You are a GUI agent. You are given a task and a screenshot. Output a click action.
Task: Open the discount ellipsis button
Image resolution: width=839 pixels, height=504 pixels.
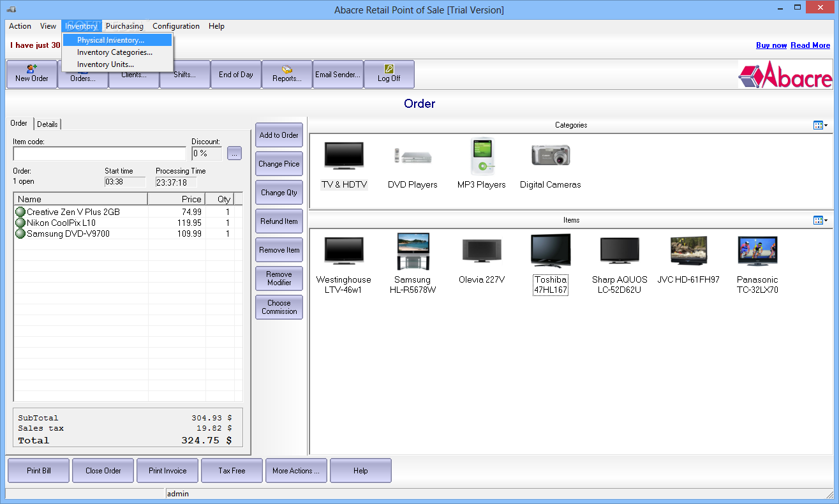[234, 153]
